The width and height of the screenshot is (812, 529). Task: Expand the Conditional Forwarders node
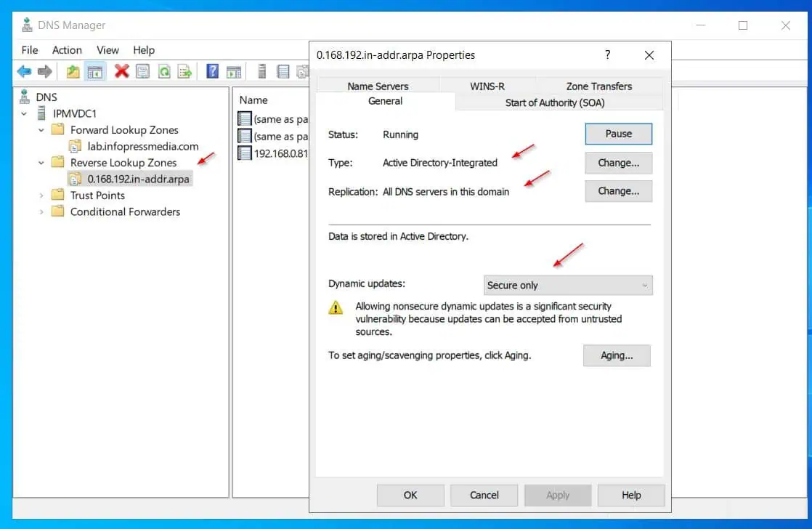click(x=41, y=212)
